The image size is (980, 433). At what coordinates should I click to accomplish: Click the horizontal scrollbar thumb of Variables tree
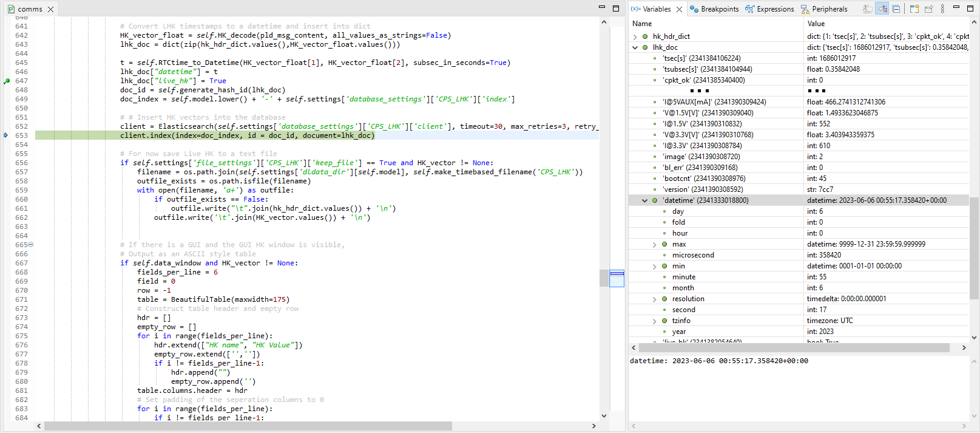tap(794, 348)
